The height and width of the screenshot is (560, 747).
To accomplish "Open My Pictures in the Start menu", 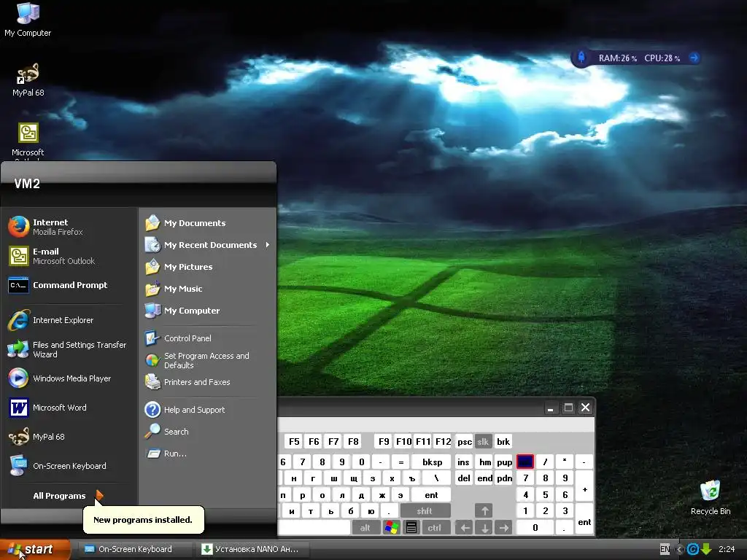I will [x=208, y=267].
